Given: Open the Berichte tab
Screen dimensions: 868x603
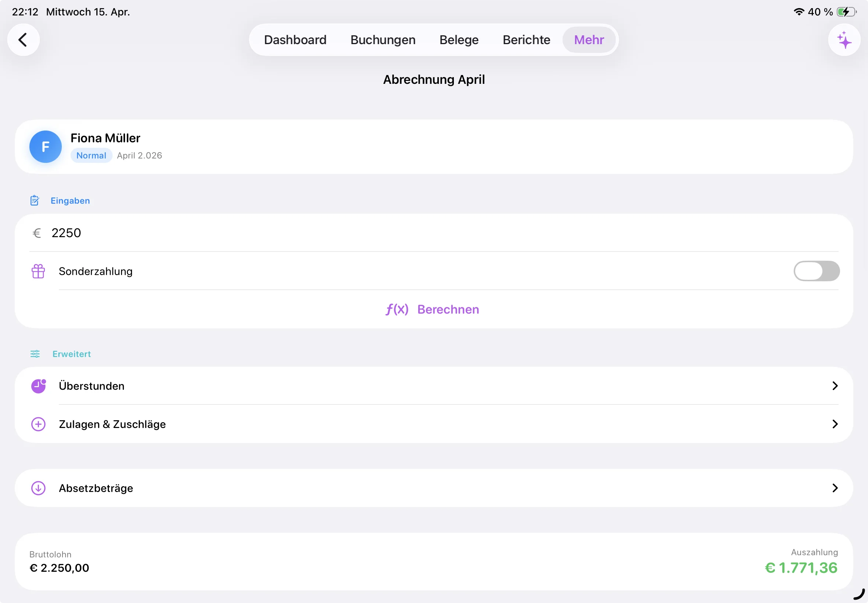Looking at the screenshot, I should click(x=526, y=40).
